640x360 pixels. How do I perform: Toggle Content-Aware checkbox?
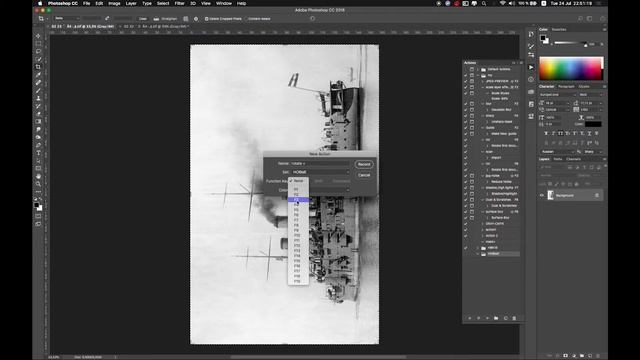pyautogui.click(x=247, y=19)
